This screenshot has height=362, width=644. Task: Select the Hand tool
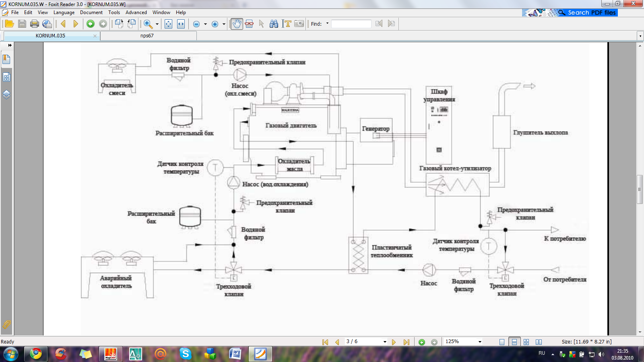(237, 24)
